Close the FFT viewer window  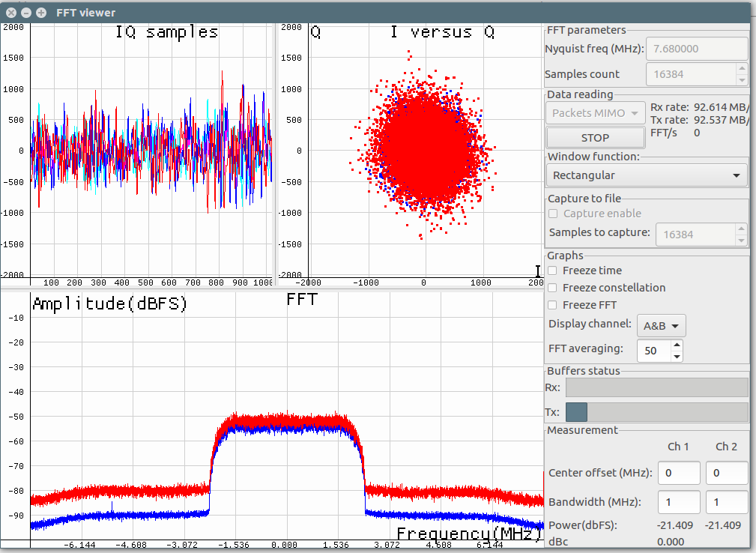[11, 12]
